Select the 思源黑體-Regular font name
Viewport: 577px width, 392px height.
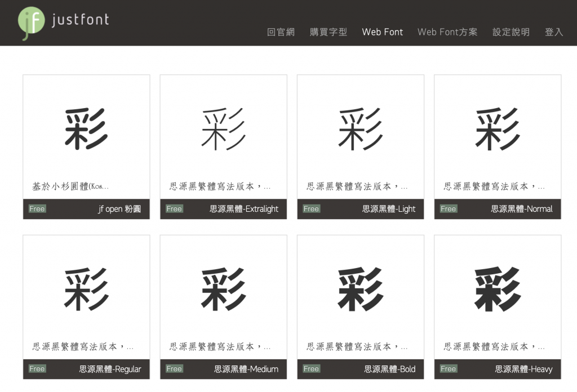pyautogui.click(x=110, y=369)
